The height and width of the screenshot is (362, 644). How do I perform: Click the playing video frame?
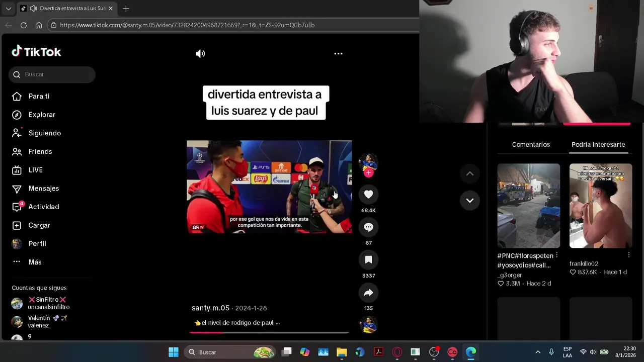269,187
